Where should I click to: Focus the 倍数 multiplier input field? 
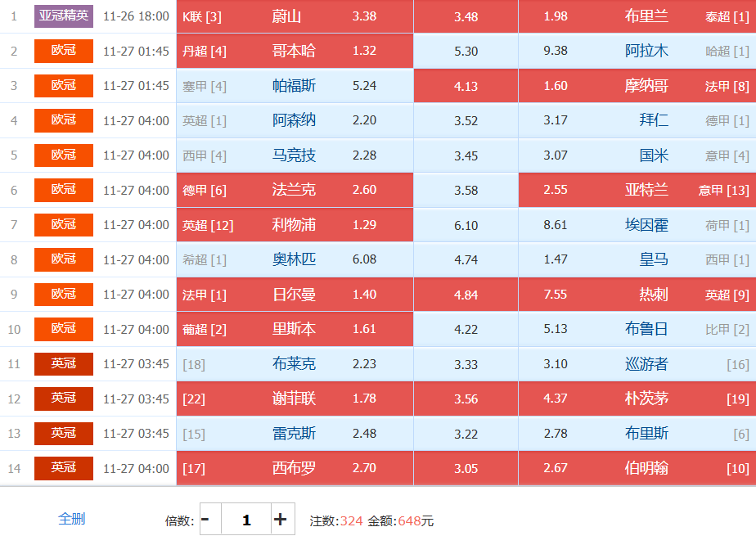click(246, 520)
